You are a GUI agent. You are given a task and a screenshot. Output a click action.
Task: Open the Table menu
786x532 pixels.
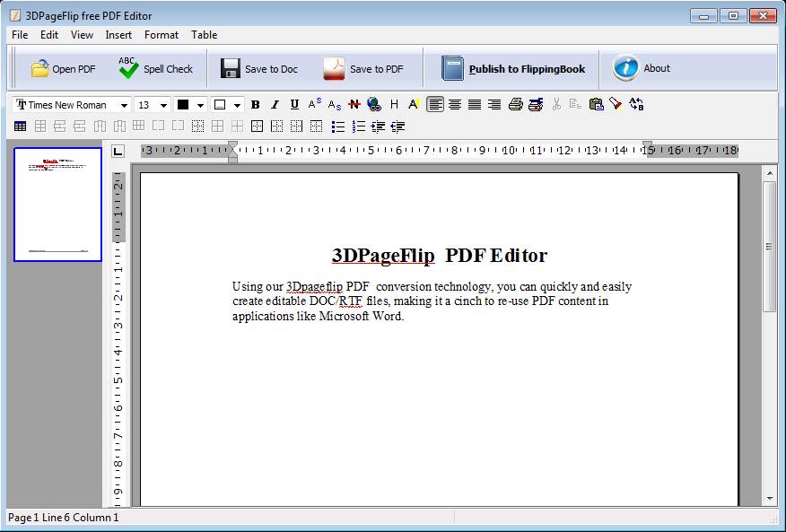coord(204,35)
